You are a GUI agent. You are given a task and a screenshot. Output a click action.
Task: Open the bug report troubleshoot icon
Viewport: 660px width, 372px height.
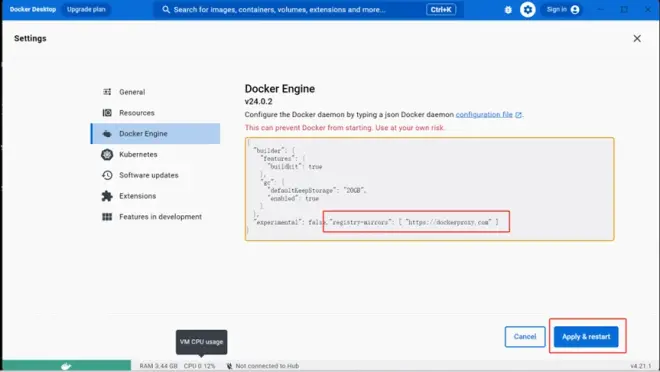pos(508,10)
